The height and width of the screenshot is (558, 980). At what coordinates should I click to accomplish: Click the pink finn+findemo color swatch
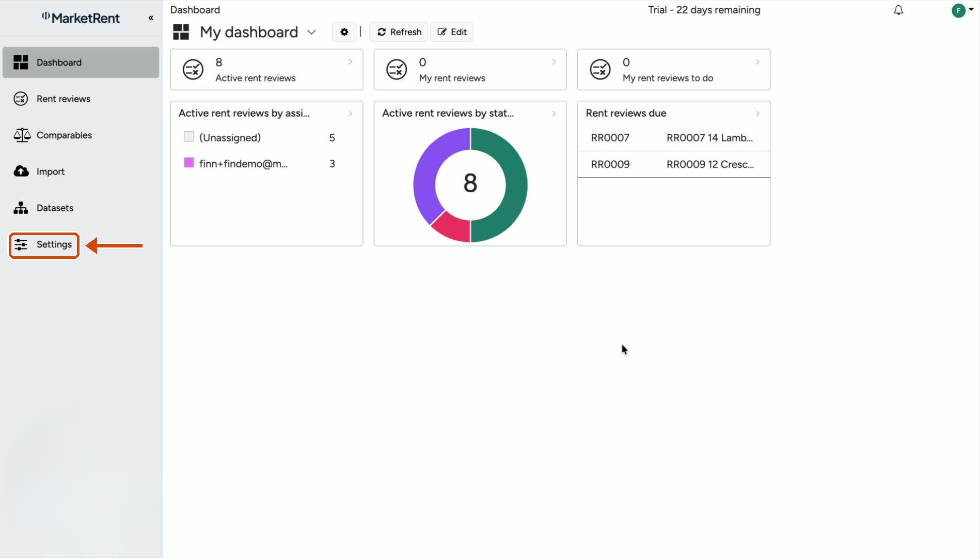point(189,163)
